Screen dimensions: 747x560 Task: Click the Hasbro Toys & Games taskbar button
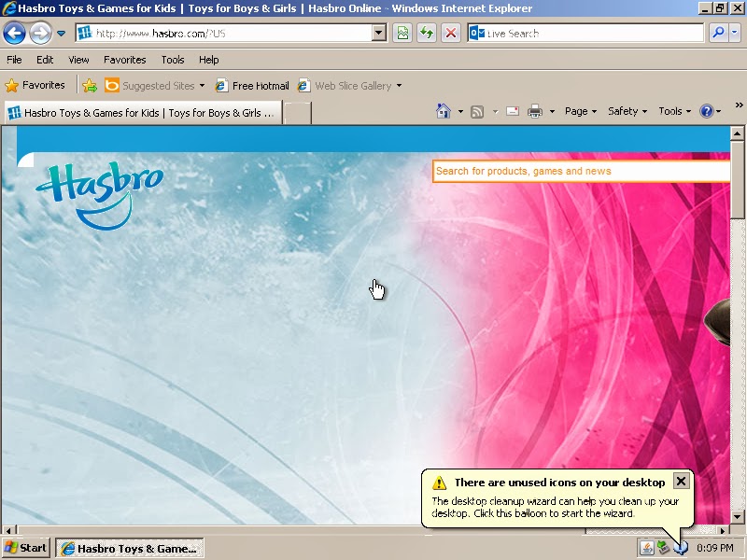(x=130, y=548)
